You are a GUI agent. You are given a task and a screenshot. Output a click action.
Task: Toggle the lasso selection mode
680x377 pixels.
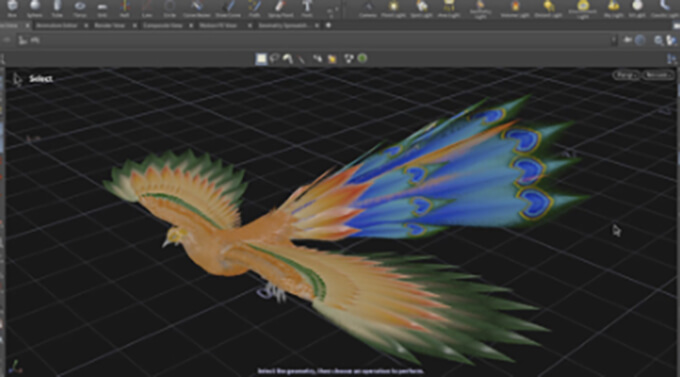click(274, 59)
